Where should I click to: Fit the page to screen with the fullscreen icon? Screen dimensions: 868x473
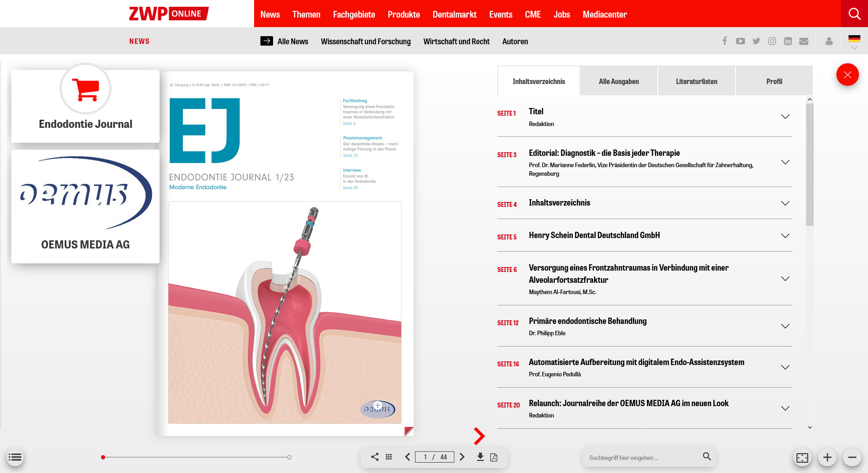tap(802, 457)
